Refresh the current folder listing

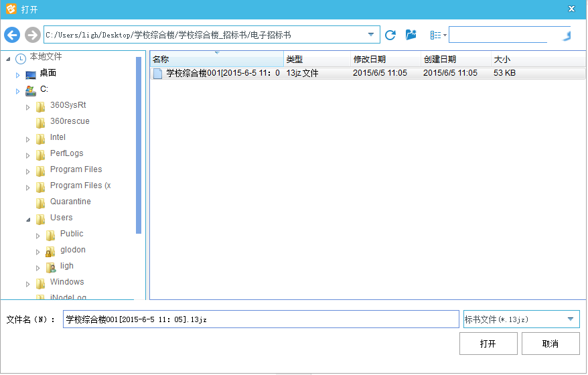pyautogui.click(x=390, y=35)
